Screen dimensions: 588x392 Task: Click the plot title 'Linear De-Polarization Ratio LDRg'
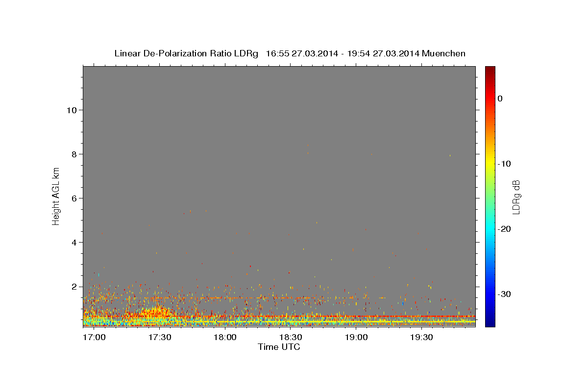(186, 53)
